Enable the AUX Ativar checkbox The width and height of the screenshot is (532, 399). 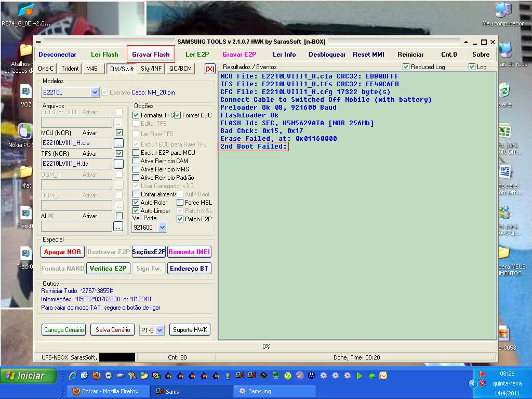pyautogui.click(x=119, y=216)
